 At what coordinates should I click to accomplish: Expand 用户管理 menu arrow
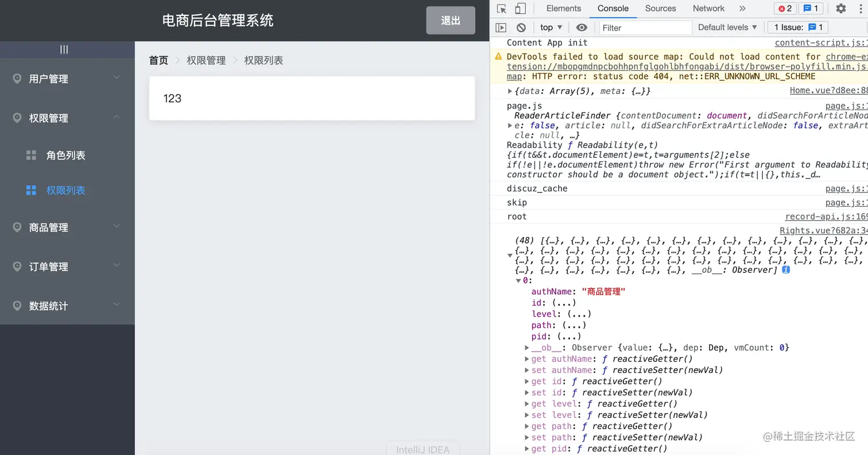point(117,77)
